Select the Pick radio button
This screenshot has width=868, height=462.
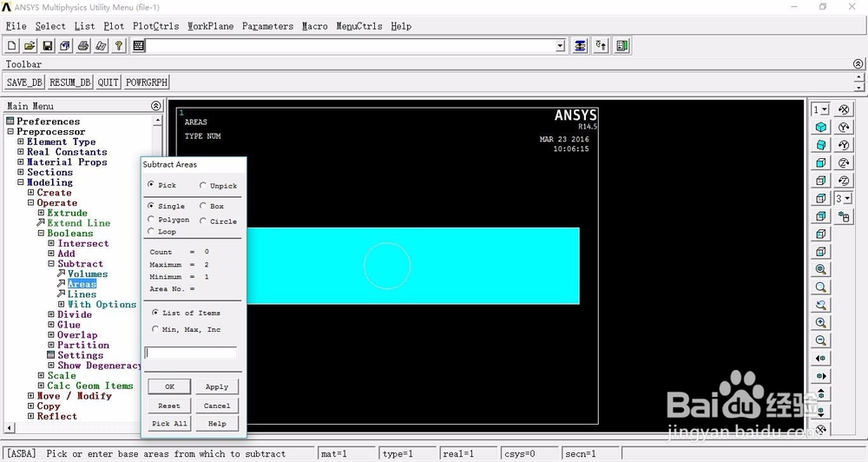151,184
